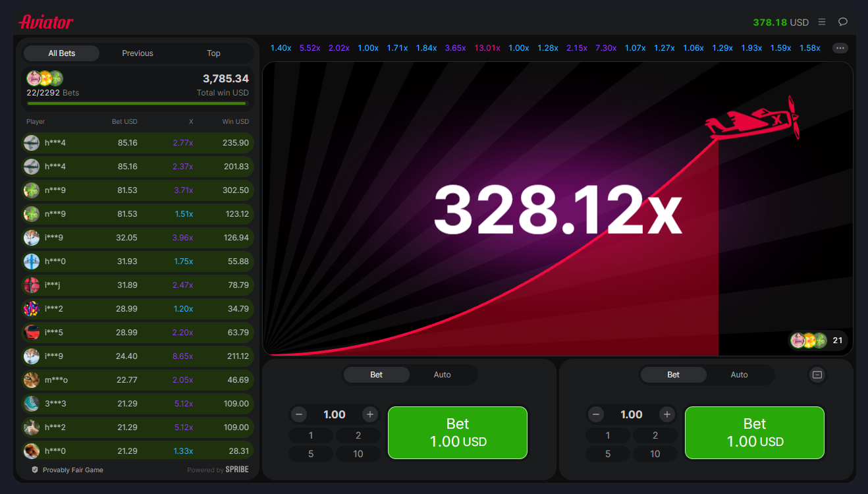Click avatar of h***0 with 1.33x
This screenshot has width=868, height=494.
tap(31, 451)
